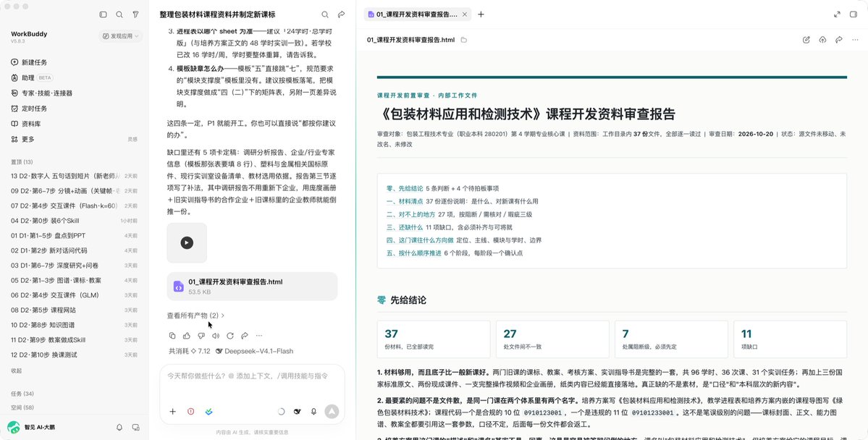The height and width of the screenshot is (440, 868).
Task: Click the red alert circle icon
Action: click(x=191, y=411)
